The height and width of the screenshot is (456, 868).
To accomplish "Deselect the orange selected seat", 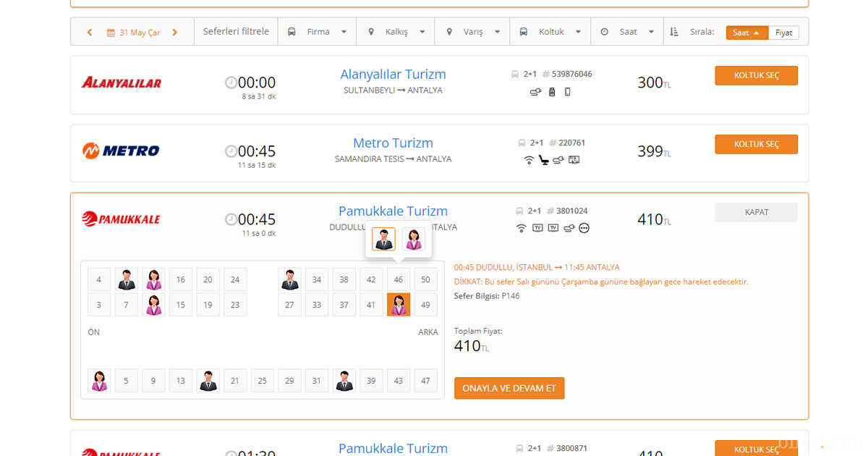I will (x=399, y=305).
